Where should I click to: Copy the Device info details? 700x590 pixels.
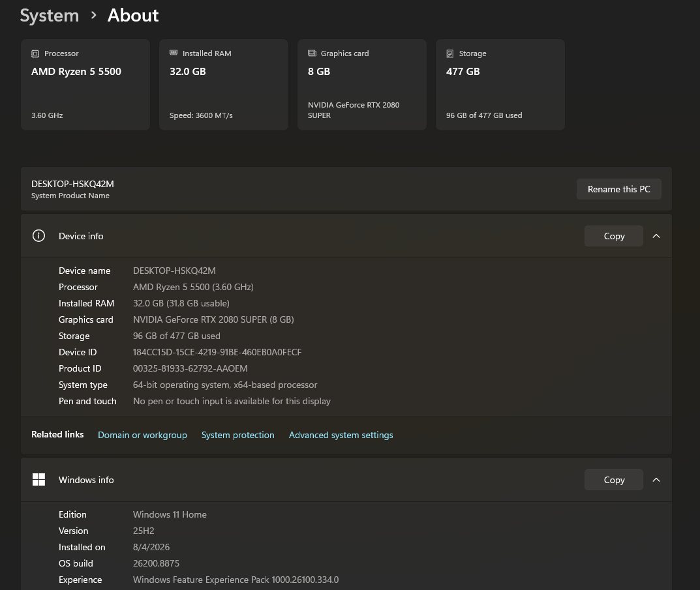[x=614, y=235]
